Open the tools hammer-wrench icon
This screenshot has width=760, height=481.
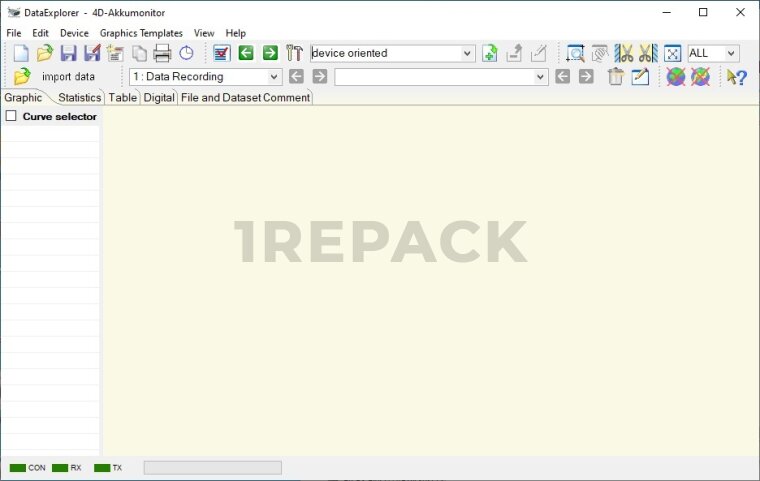pyautogui.click(x=294, y=54)
